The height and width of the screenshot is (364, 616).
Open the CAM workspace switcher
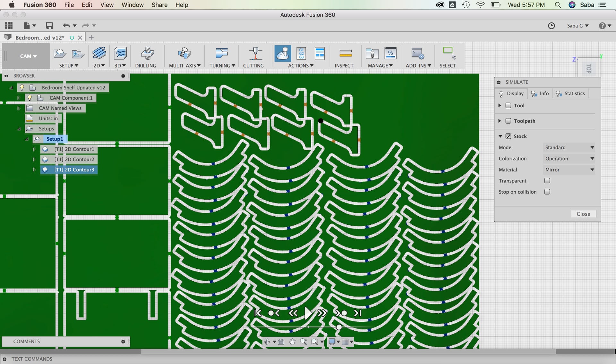28,56
